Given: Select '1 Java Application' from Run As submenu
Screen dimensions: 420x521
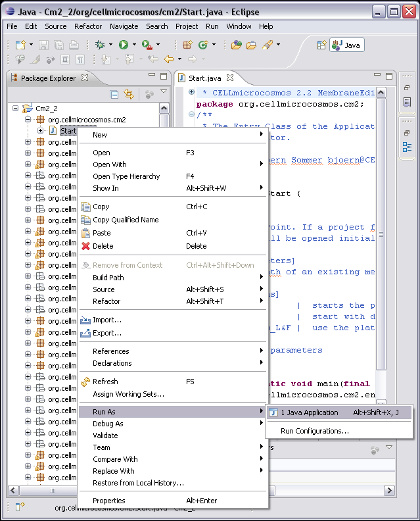Looking at the screenshot, I should pyautogui.click(x=309, y=412).
